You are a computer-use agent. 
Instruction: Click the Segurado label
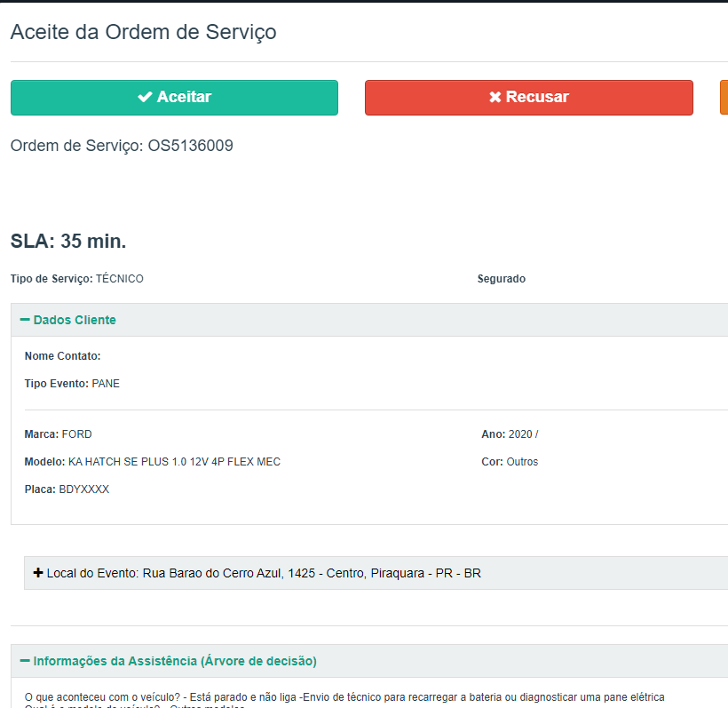coord(502,279)
